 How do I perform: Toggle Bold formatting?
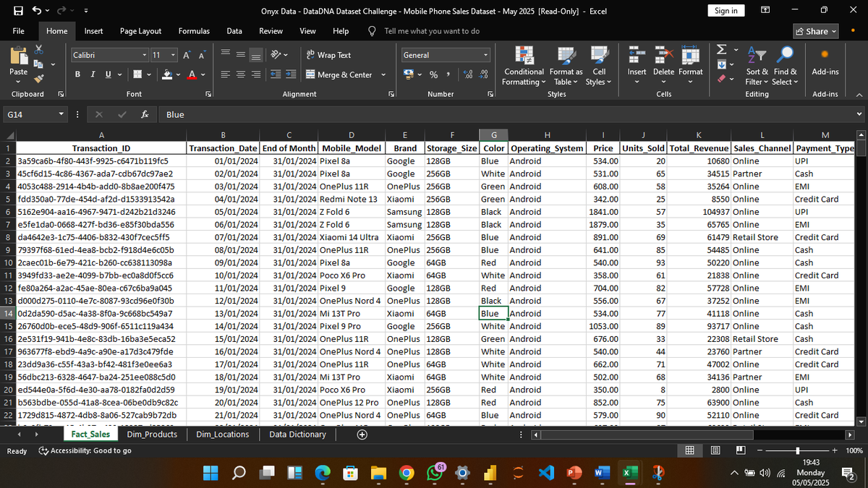pos(77,74)
